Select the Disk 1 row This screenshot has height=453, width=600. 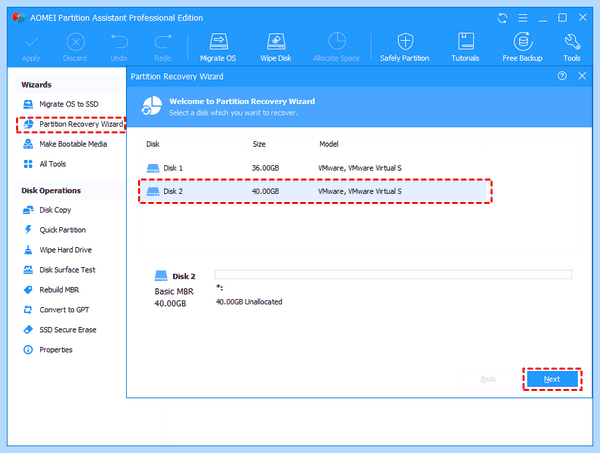pyautogui.click(x=315, y=168)
